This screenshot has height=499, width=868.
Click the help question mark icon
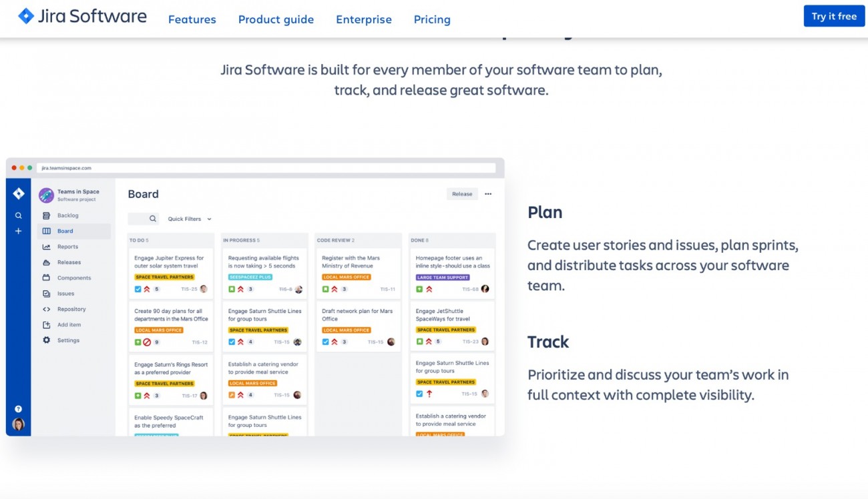click(x=19, y=409)
